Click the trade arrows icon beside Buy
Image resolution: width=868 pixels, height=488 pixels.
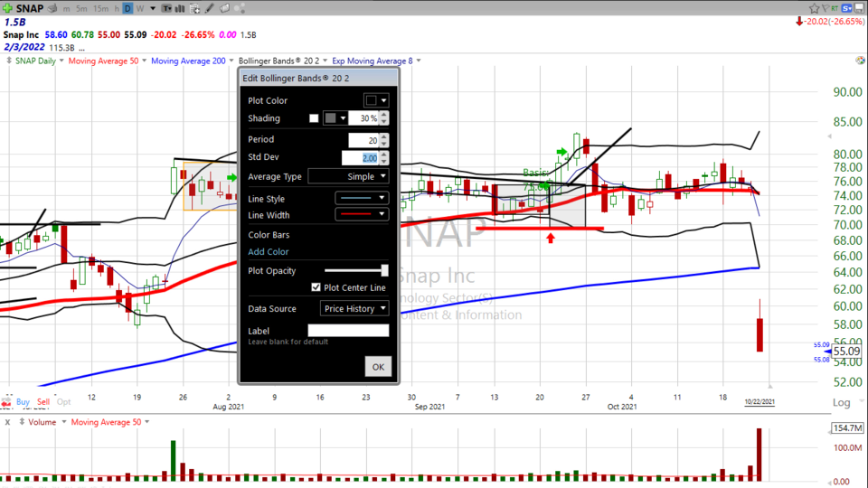pos(6,402)
